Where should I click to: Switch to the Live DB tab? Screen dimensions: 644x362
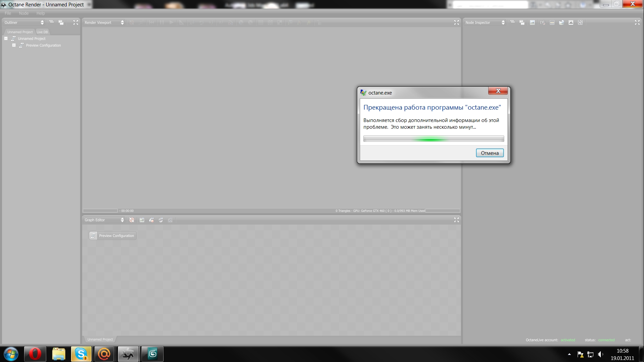pos(42,32)
